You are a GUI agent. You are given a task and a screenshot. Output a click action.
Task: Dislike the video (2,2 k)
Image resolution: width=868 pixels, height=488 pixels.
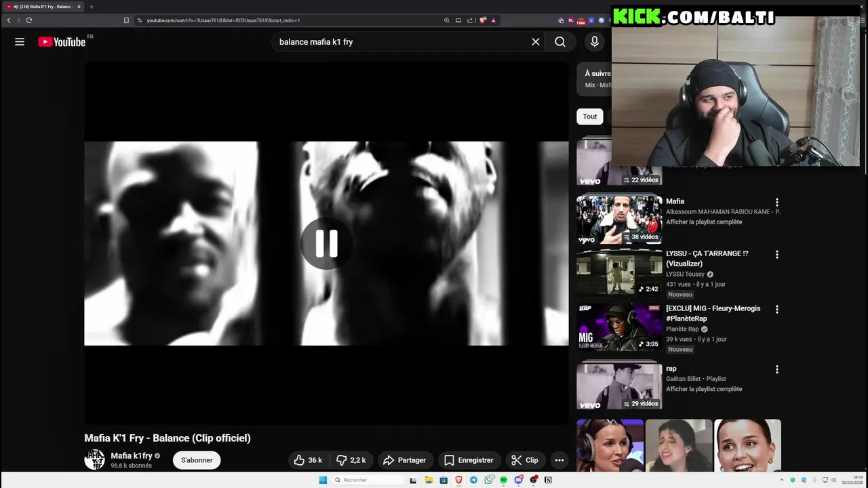pos(351,460)
